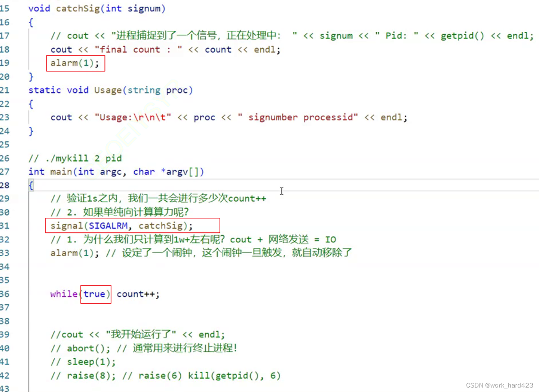Click the closing brace of Usage function
539x392 pixels.
[x=31, y=131]
